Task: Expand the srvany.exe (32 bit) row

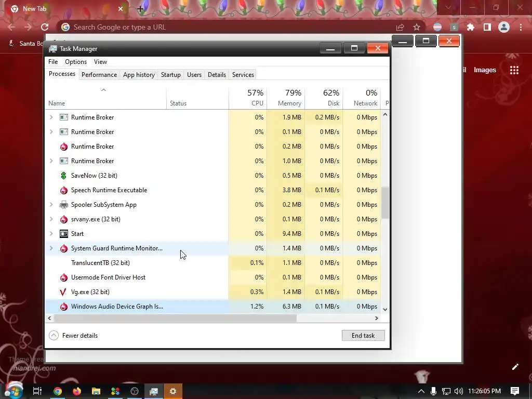Action: [51, 219]
